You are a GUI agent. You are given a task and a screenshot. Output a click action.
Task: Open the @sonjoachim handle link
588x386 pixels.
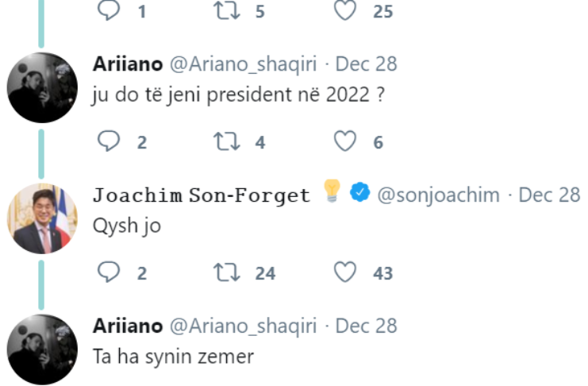point(438,195)
